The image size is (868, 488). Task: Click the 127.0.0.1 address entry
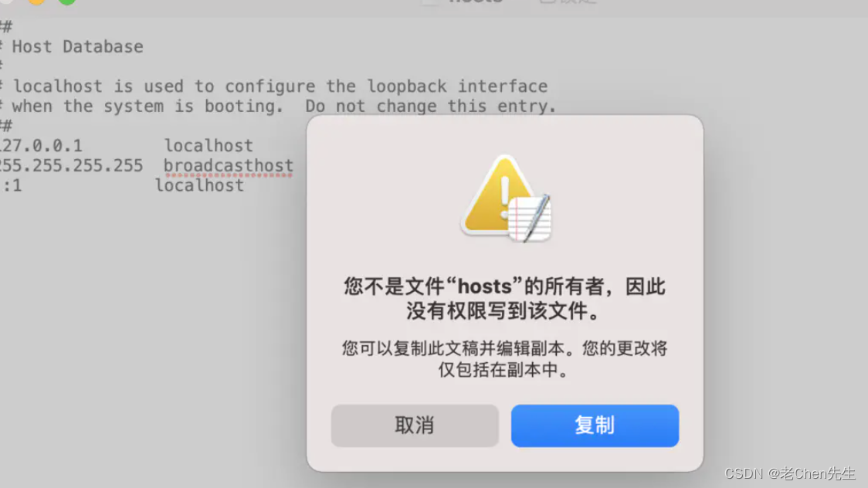coord(41,145)
